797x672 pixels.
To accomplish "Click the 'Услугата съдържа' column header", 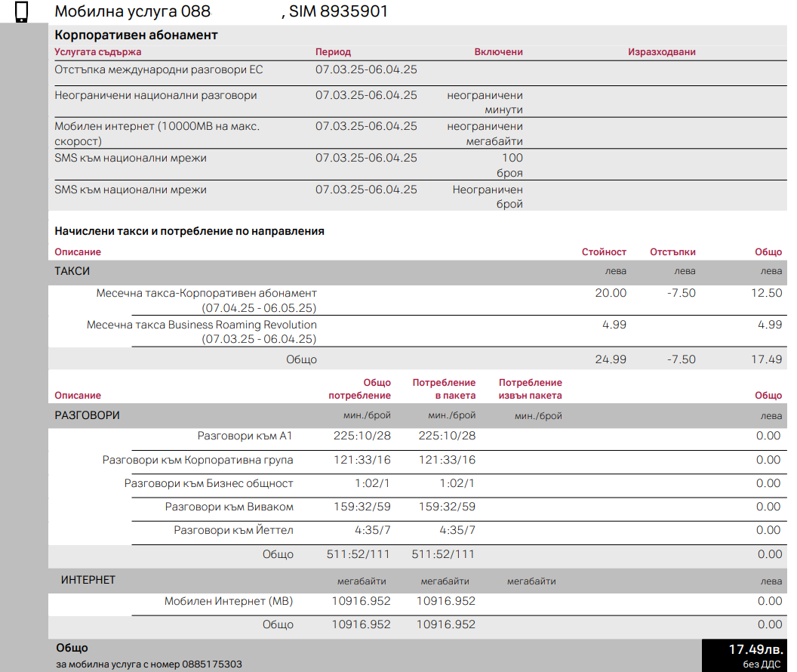I will pyautogui.click(x=94, y=52).
